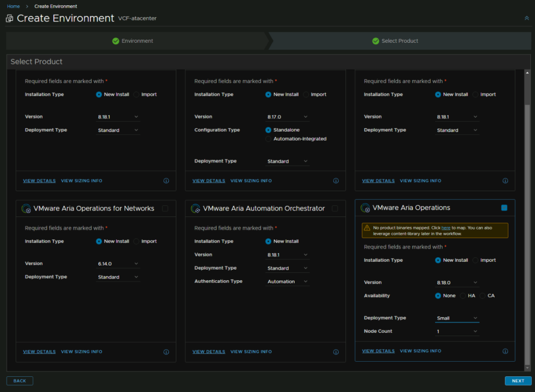Open VIEW SIZING INFO on the Operations for Networks card
Image resolution: width=535 pixels, height=392 pixels.
pos(82,352)
